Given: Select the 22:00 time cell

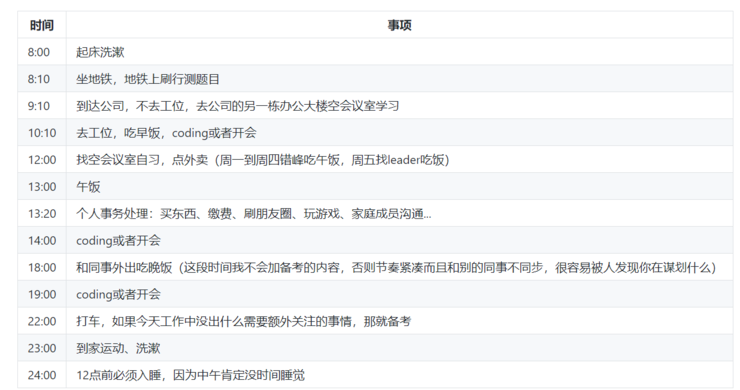Looking at the screenshot, I should pyautogui.click(x=42, y=321).
